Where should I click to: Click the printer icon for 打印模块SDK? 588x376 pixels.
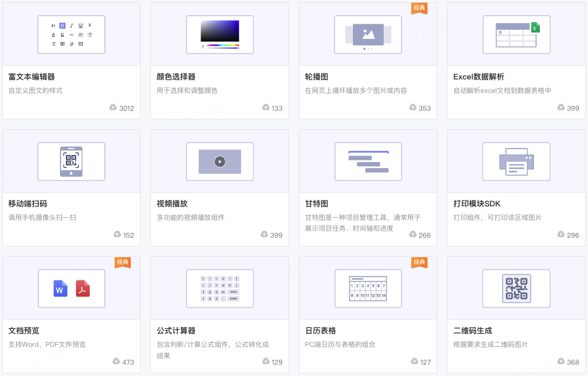pos(516,162)
